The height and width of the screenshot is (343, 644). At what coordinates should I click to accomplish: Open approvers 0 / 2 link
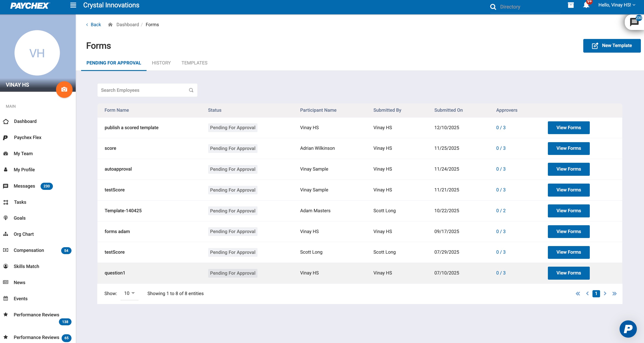point(501,211)
